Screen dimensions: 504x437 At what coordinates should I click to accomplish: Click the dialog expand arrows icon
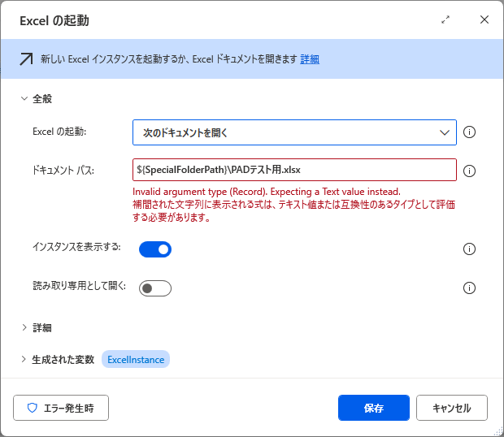445,19
